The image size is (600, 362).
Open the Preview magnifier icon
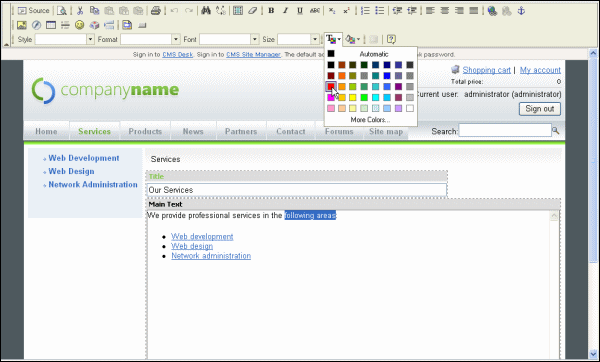[62, 11]
